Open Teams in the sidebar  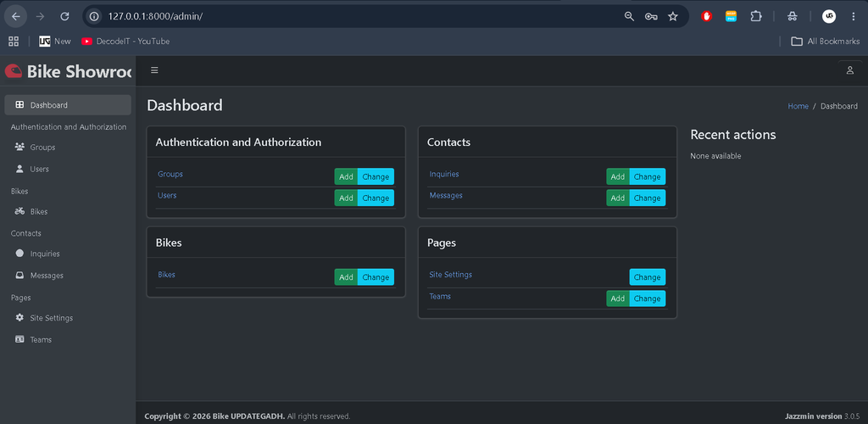click(x=68, y=339)
